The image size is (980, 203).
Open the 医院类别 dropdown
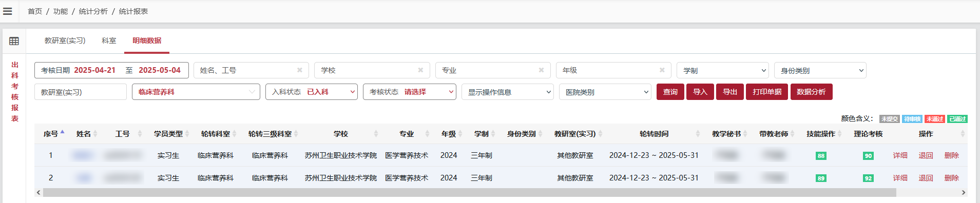click(605, 92)
